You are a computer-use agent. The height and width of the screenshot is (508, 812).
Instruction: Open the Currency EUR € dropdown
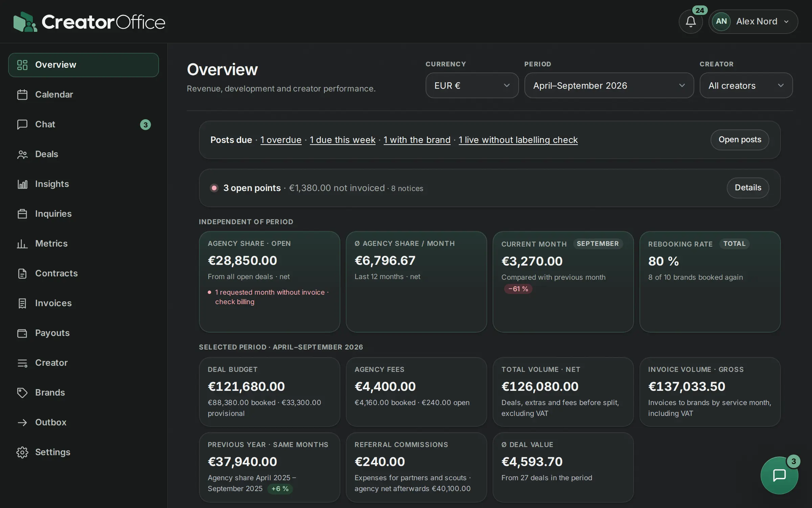point(472,85)
